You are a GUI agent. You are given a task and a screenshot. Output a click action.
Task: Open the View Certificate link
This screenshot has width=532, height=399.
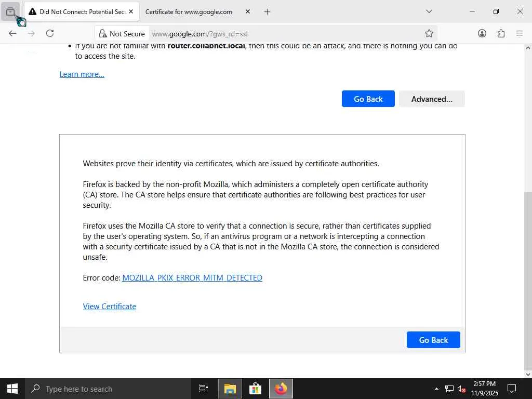(x=109, y=307)
